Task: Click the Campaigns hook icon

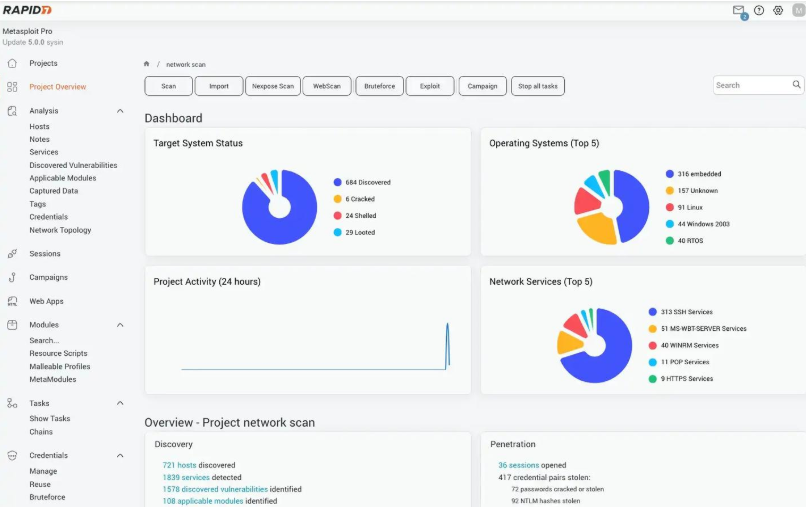Action: pos(12,277)
